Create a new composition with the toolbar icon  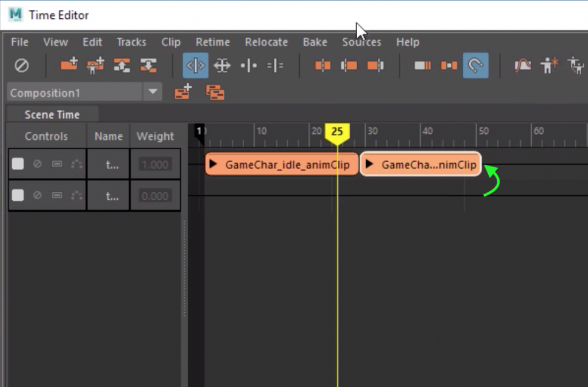(183, 92)
